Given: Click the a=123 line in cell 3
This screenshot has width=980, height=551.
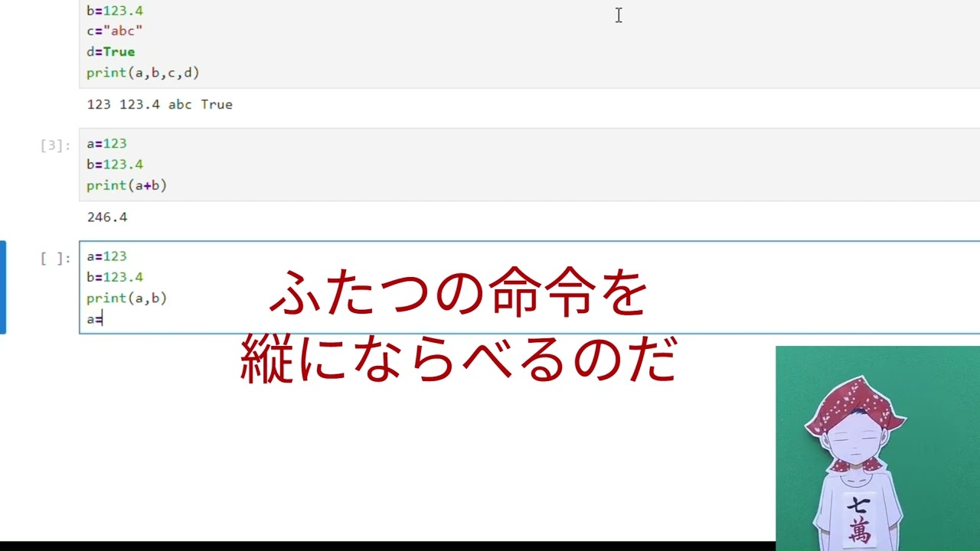Looking at the screenshot, I should [x=106, y=144].
